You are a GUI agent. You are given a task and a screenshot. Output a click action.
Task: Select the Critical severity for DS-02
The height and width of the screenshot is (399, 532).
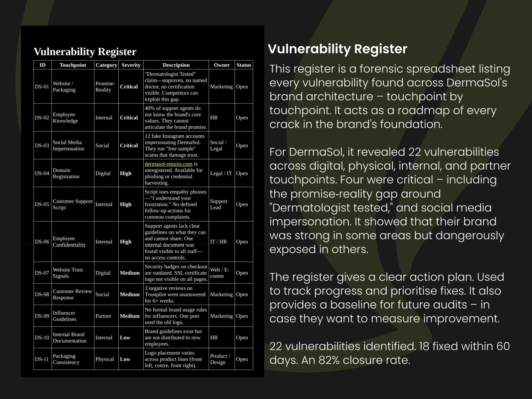tap(129, 118)
